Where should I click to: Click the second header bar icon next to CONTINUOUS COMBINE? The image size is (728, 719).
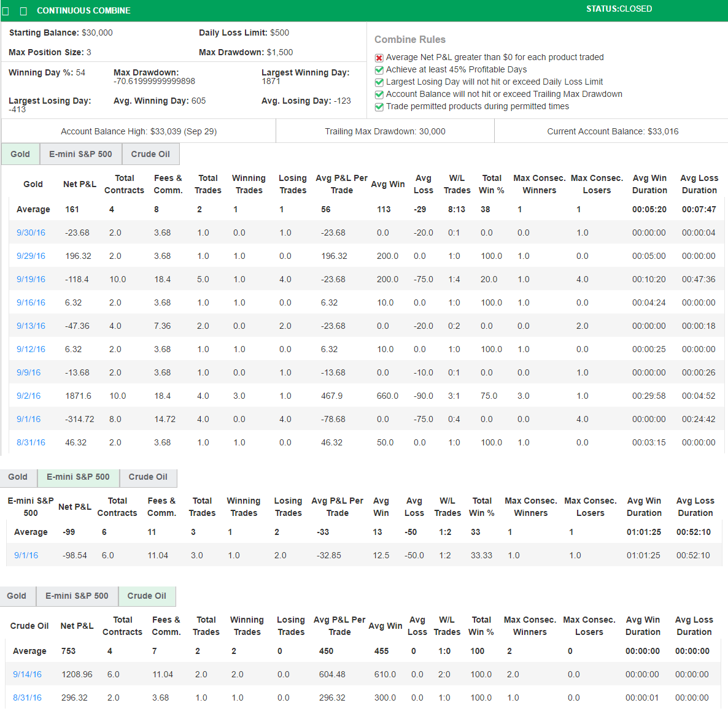tap(22, 10)
